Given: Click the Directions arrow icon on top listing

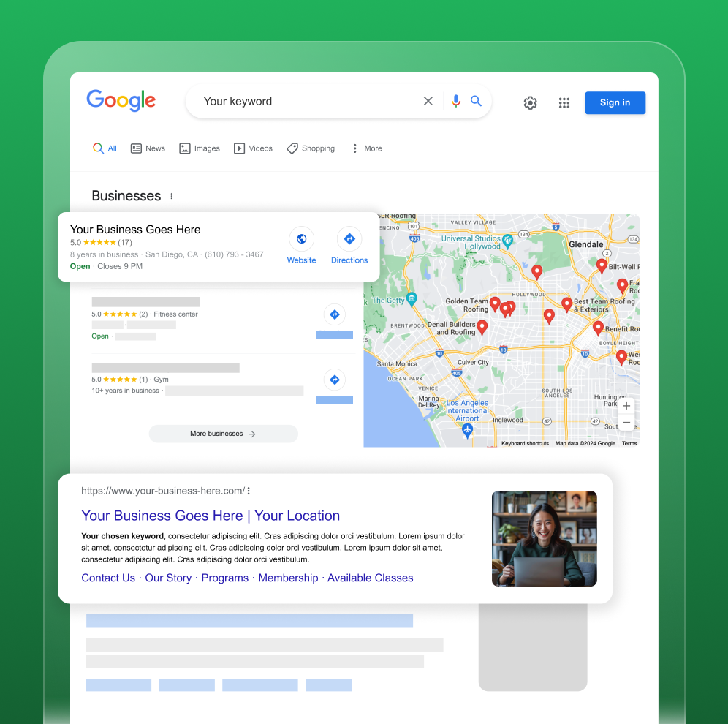Looking at the screenshot, I should (x=349, y=239).
